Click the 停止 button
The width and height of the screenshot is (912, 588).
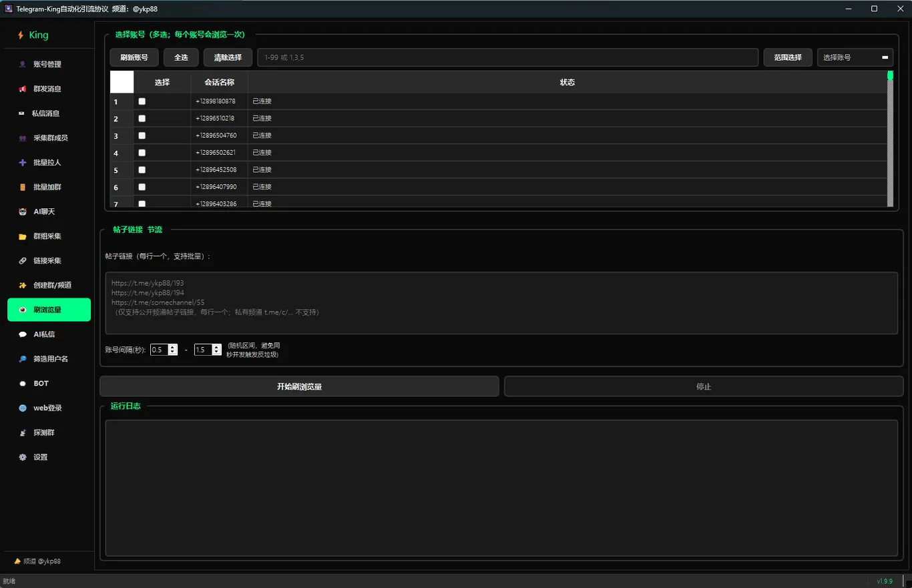coord(704,386)
